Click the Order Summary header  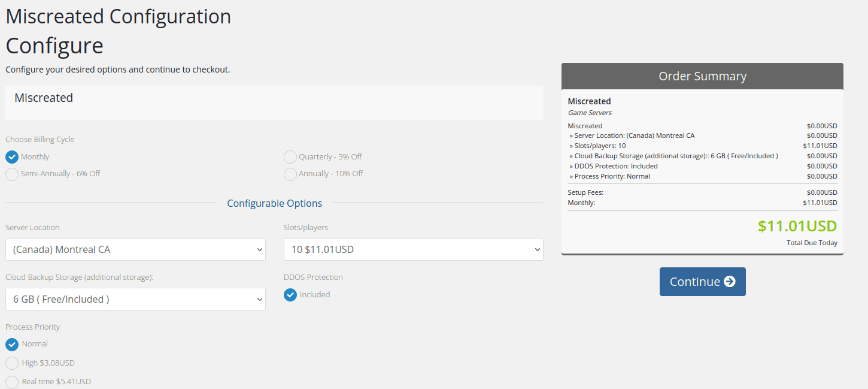[x=702, y=76]
